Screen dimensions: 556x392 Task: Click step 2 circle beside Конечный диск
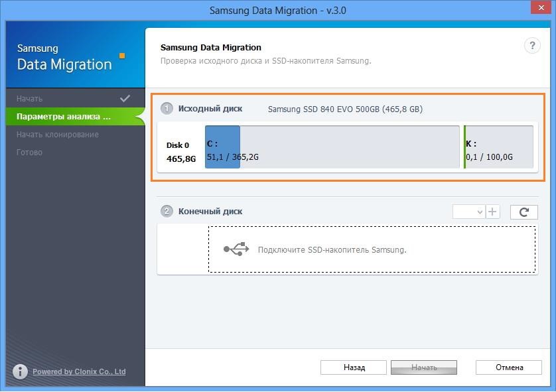[x=167, y=212]
